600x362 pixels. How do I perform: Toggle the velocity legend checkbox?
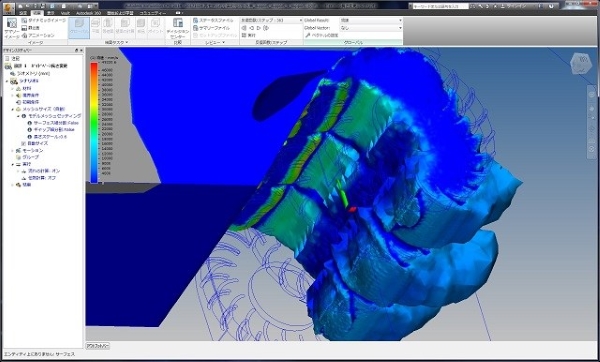point(93,58)
